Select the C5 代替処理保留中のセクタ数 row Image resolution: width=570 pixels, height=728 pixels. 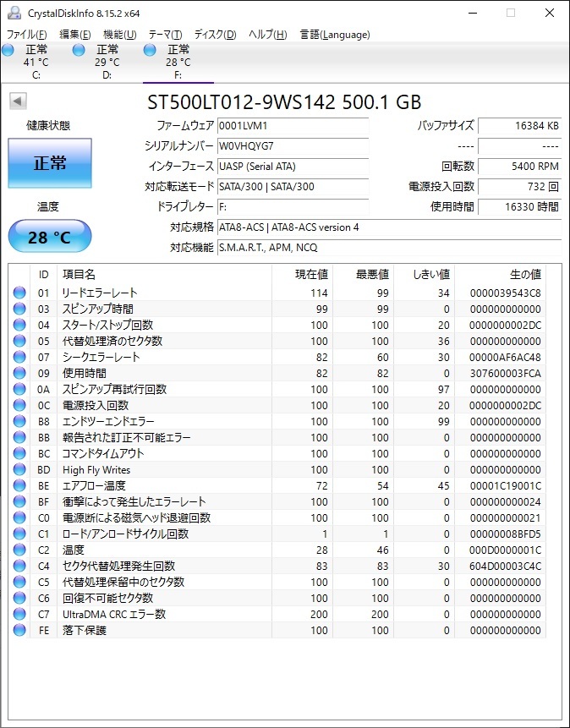click(x=277, y=582)
